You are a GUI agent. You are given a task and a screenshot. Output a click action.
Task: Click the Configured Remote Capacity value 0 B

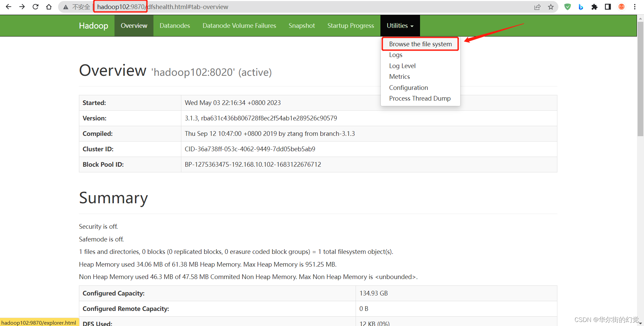(x=456, y=309)
